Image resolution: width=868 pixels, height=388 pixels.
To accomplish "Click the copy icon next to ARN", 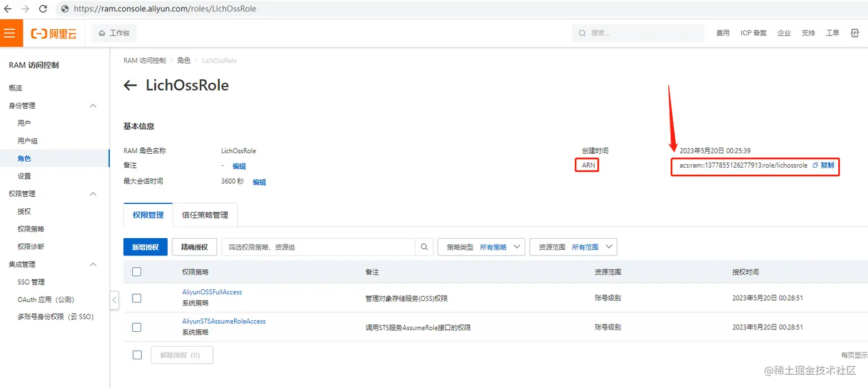I will 815,165.
